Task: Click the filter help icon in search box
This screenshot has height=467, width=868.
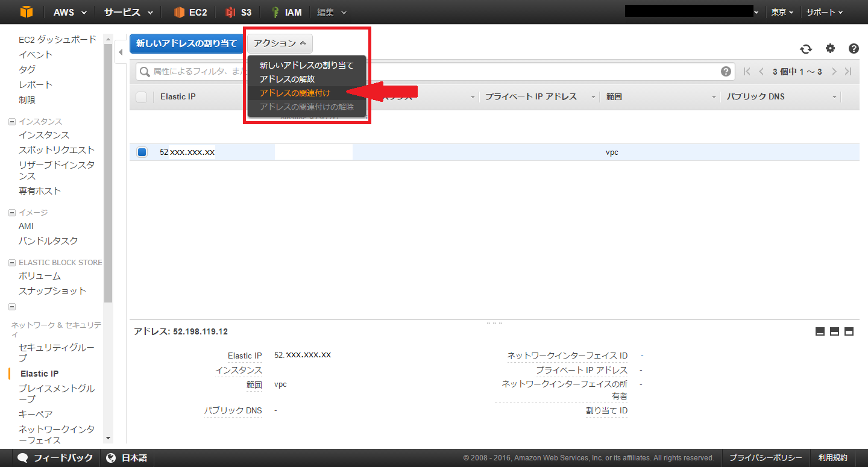Action: pyautogui.click(x=726, y=72)
